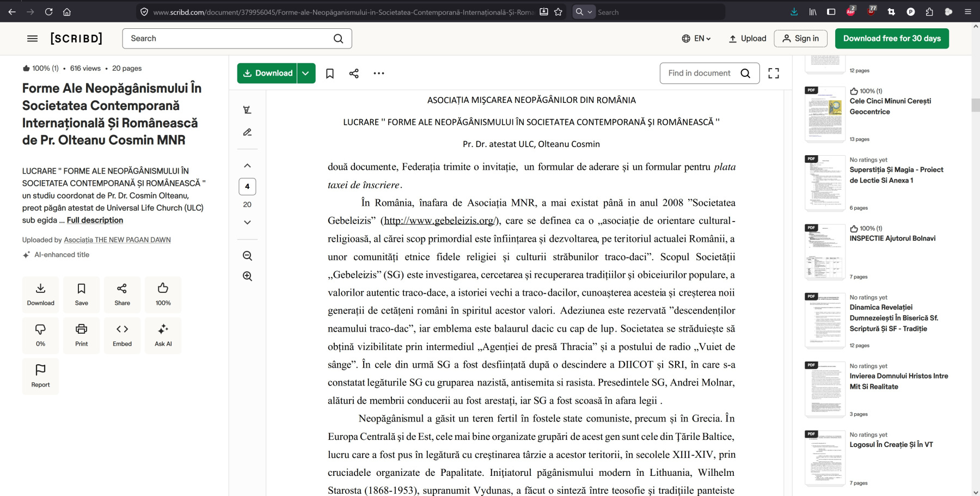Image resolution: width=980 pixels, height=496 pixels.
Task: Click the Sign in button
Action: 800,39
